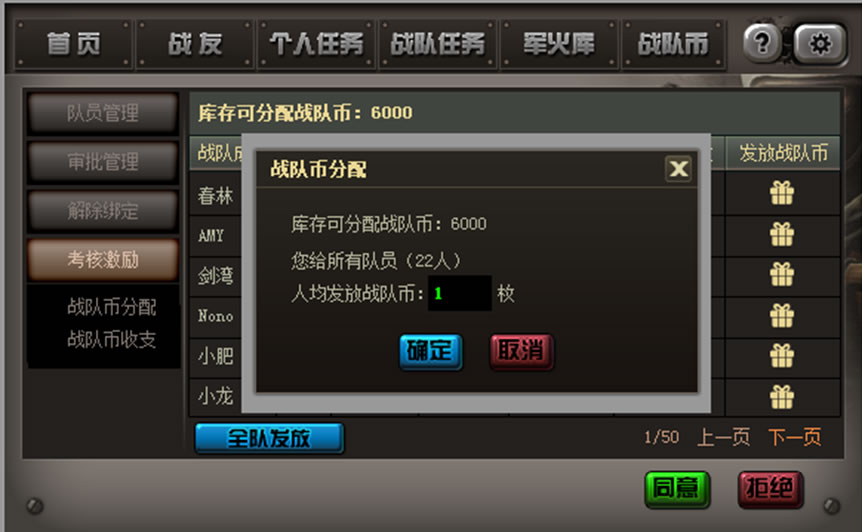Click the gift icon in 小肥 row
The image size is (862, 532).
click(782, 356)
